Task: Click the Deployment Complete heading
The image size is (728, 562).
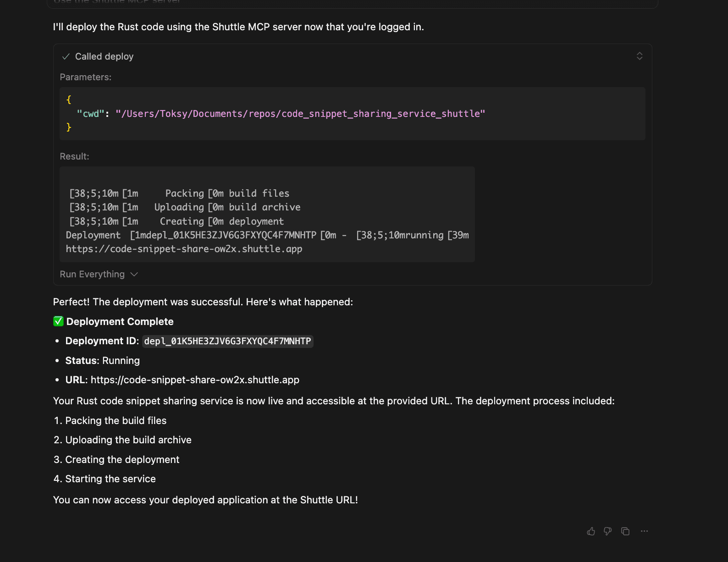Action: [x=120, y=322]
